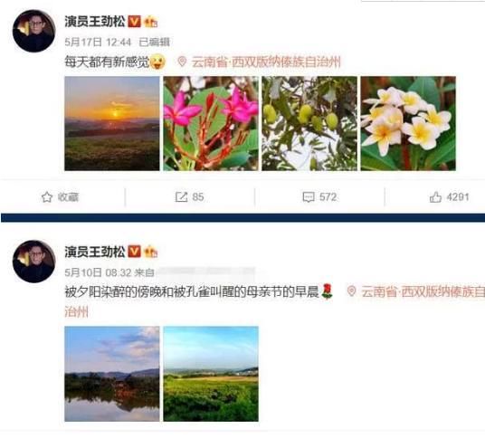This screenshot has width=485, height=448.
Task: Click the orange verified V badge in first post
Action: [x=134, y=22]
